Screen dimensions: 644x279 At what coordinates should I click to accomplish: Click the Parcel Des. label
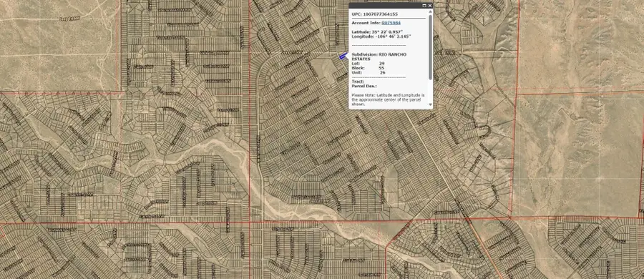(364, 86)
